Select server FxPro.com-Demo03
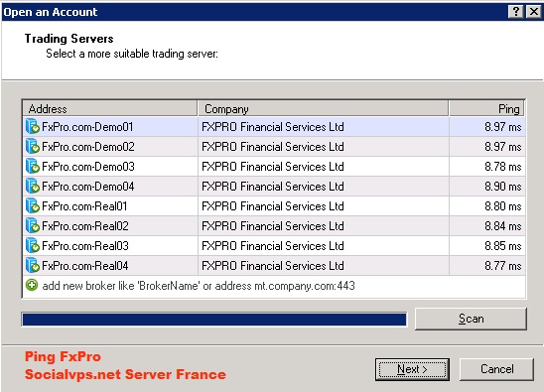The height and width of the screenshot is (392, 544). pos(87,167)
